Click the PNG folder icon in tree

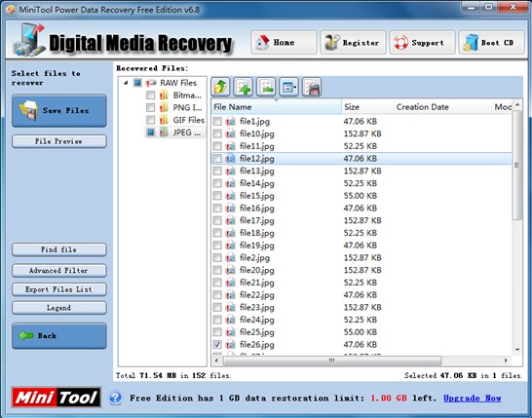click(x=164, y=107)
